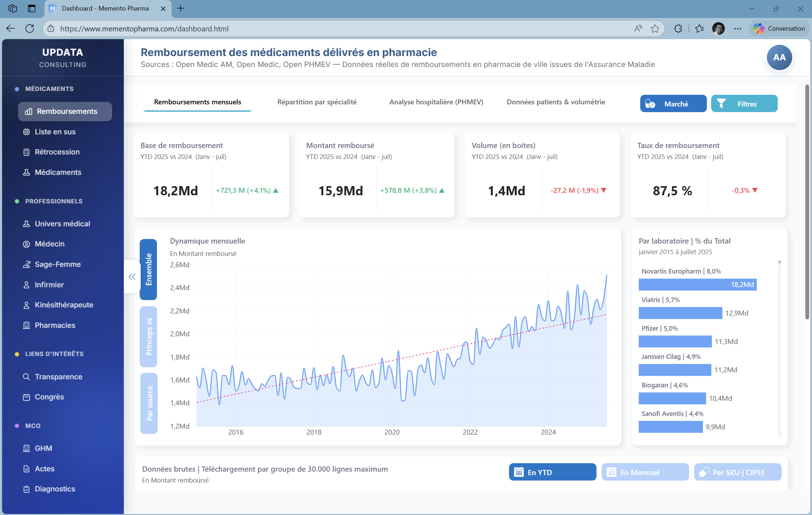Switch to the Répartition par spécialité tab

(317, 102)
